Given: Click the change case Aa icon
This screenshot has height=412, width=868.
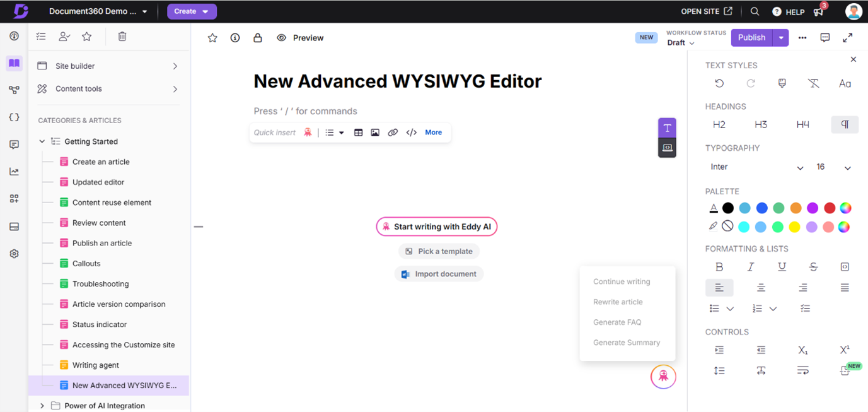Looking at the screenshot, I should tap(845, 83).
